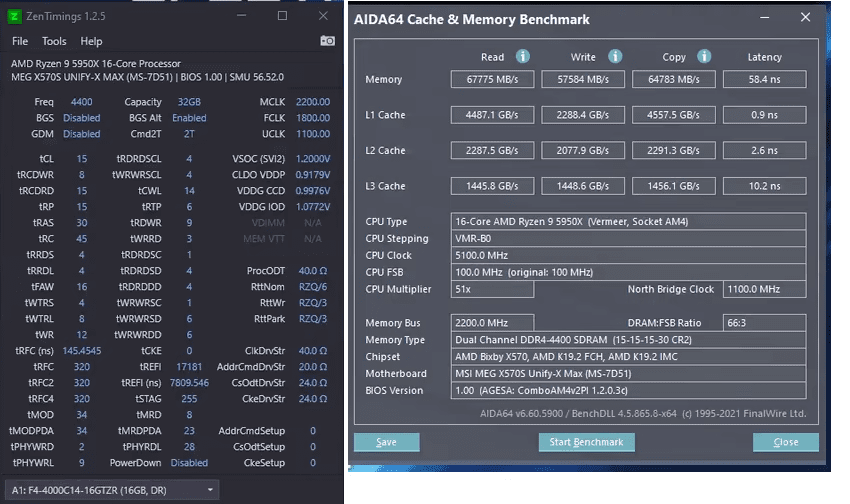Click the BGS Alt value Enabled
The width and height of the screenshot is (850, 504).
[x=189, y=118]
